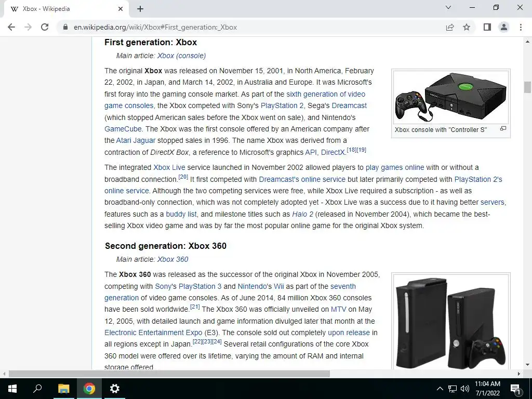Jump to citation 22
The height and width of the screenshot is (399, 532).
(197, 342)
